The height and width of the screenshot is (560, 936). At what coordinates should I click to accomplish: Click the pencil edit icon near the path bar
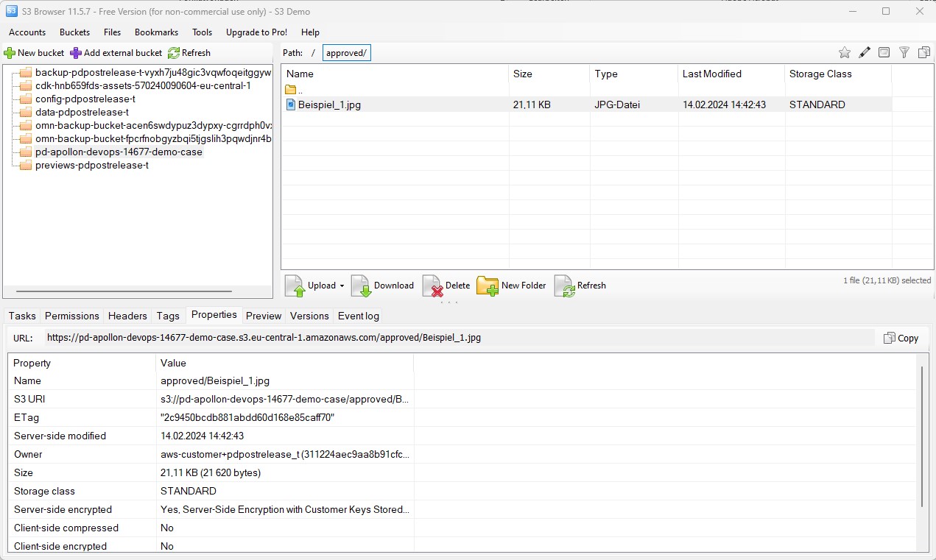click(x=864, y=52)
